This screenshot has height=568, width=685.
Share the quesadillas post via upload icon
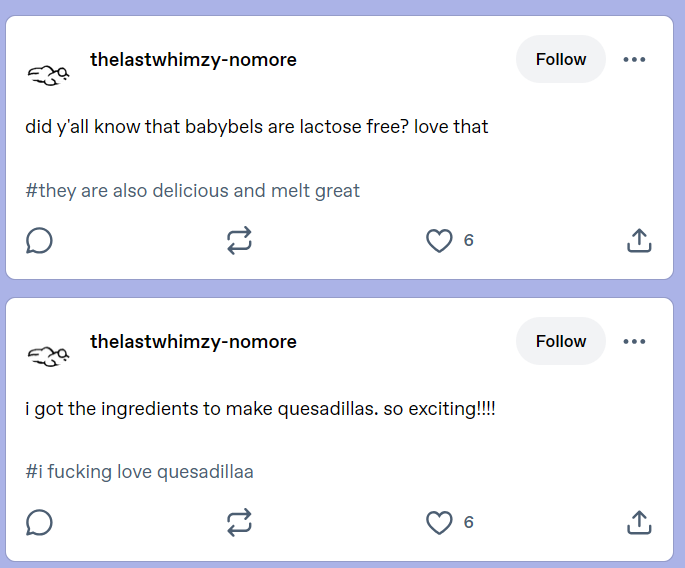tap(639, 522)
